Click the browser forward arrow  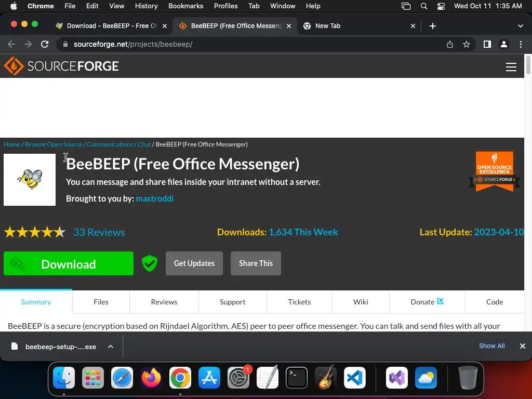[28, 44]
